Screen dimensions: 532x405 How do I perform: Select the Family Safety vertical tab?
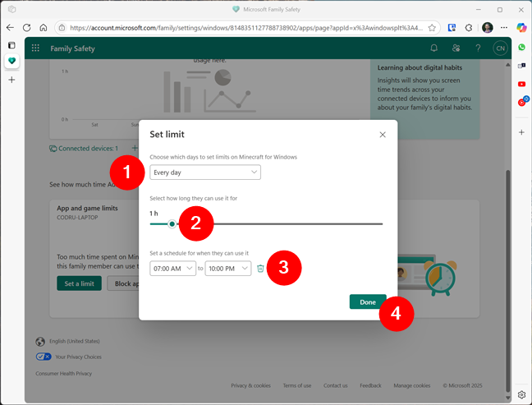pos(11,61)
